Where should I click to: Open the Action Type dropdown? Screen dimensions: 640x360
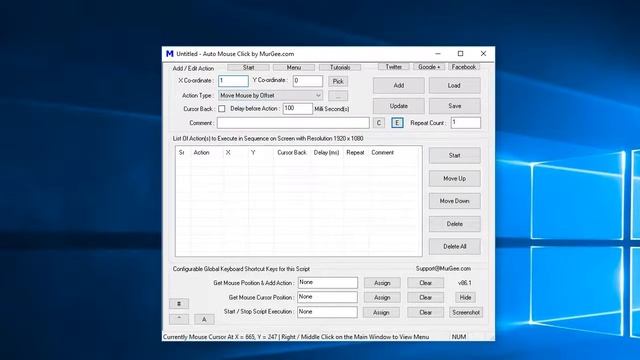coord(271,96)
